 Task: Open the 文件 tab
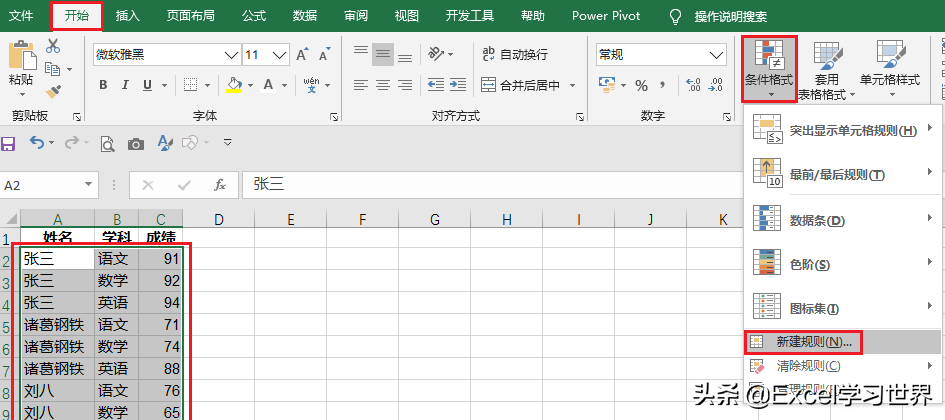[22, 16]
